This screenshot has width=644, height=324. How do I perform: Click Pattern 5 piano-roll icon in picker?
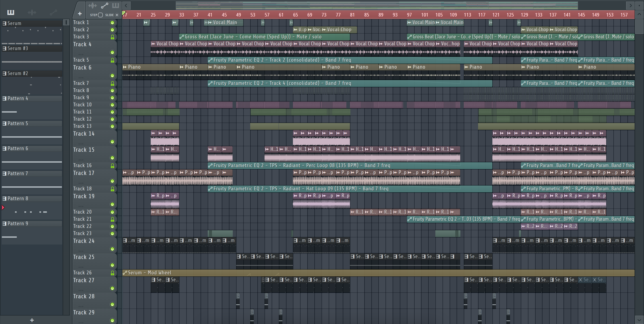coord(4,123)
